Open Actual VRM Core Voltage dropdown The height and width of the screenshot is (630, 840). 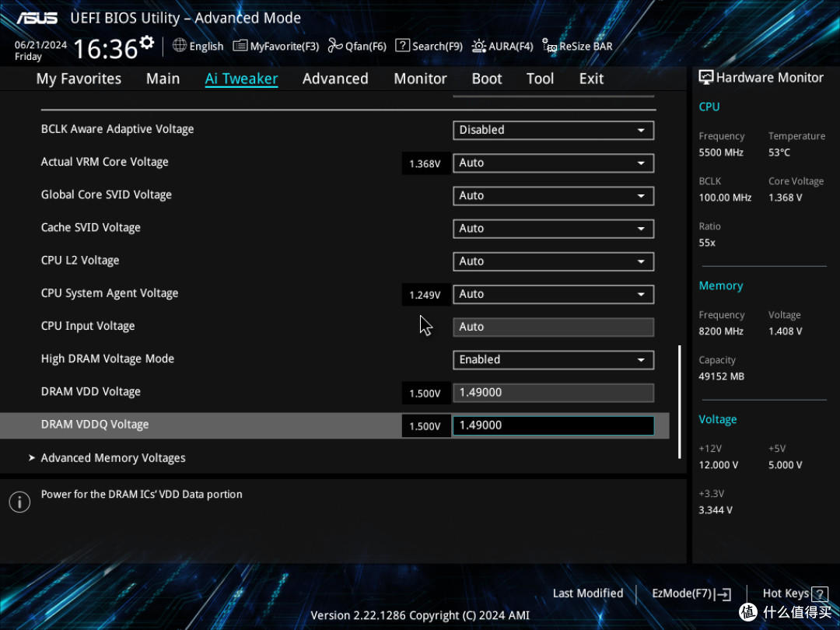pyautogui.click(x=554, y=163)
